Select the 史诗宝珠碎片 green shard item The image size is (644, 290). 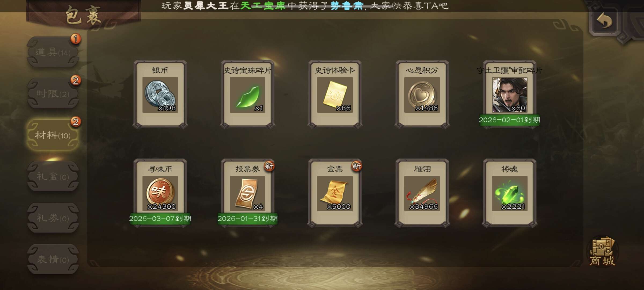[247, 95]
